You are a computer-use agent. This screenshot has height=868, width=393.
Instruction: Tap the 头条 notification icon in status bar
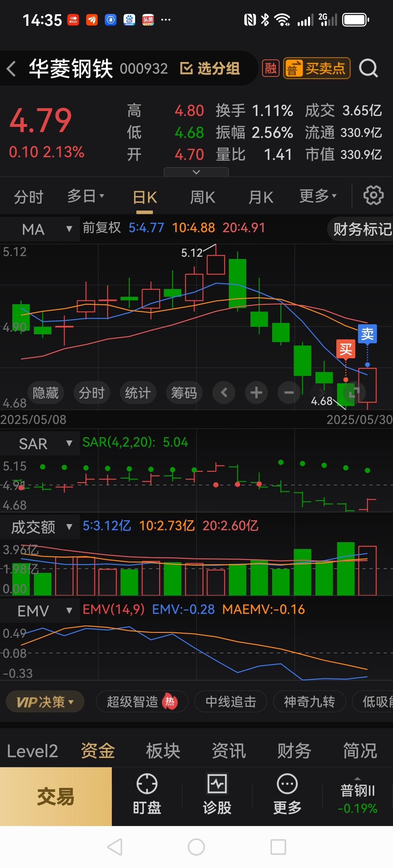click(148, 20)
